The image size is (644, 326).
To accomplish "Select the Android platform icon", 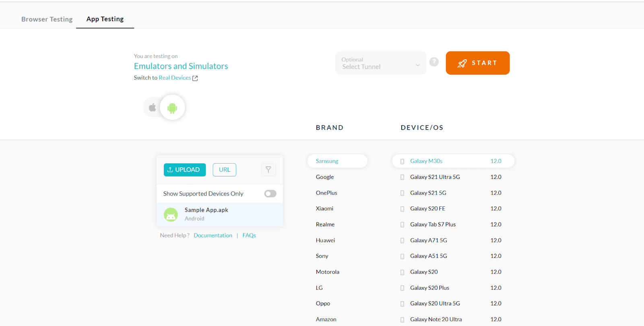I will click(x=172, y=108).
